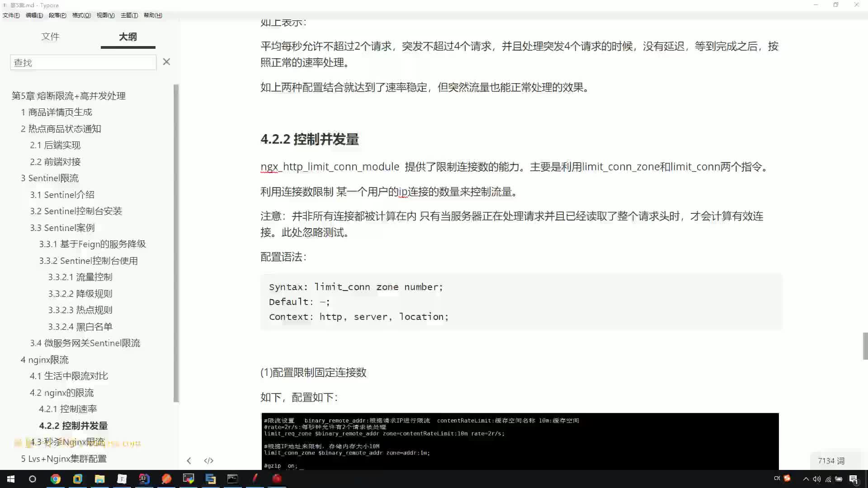Screen dimensions: 868x488
Task: Go to 3.4 微服务网关Sentinel限流
Action: [x=85, y=343]
